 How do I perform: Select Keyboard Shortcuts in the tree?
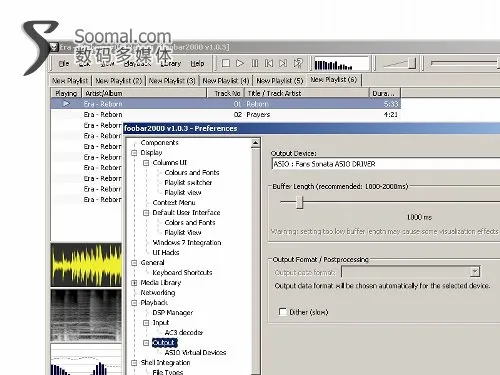(182, 273)
